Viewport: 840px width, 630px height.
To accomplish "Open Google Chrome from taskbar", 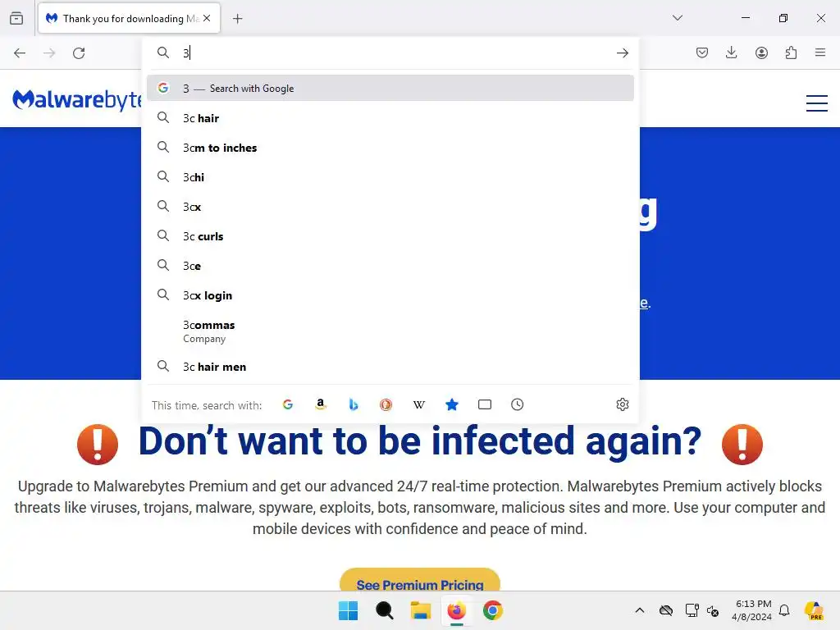I will click(x=492, y=610).
